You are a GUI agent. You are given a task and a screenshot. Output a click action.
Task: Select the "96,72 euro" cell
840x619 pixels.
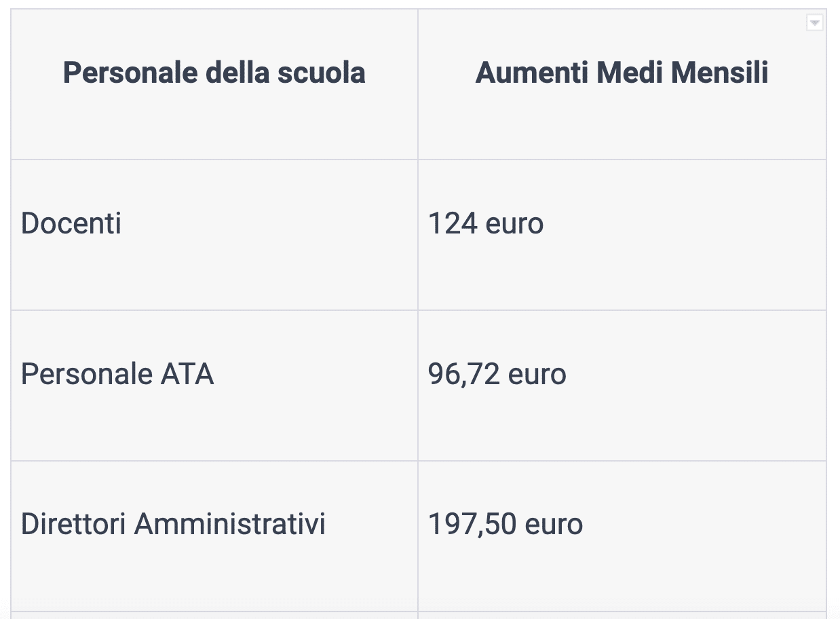(497, 374)
